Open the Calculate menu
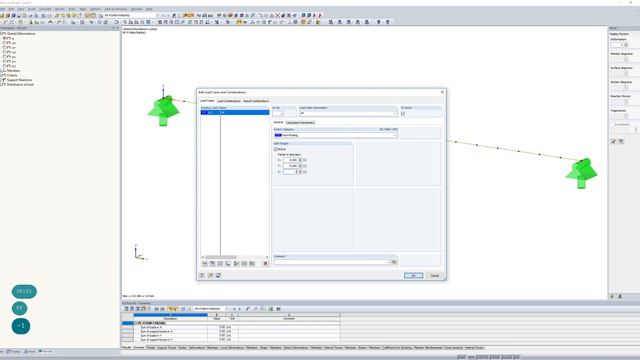Screen dimensions: 640x360 point(45,9)
